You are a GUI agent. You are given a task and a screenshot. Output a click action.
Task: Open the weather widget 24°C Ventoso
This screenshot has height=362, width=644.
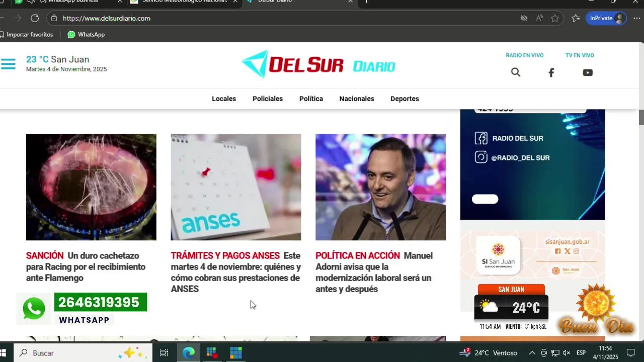(489, 353)
